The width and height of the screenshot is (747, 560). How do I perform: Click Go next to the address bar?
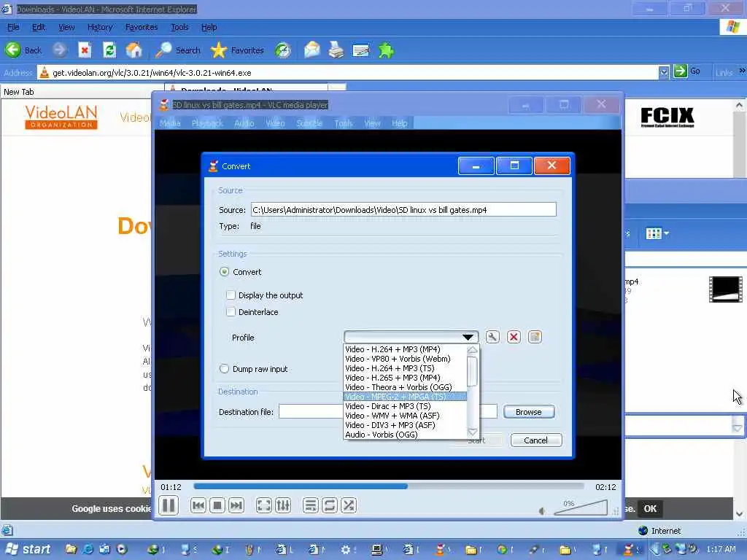pyautogui.click(x=687, y=71)
